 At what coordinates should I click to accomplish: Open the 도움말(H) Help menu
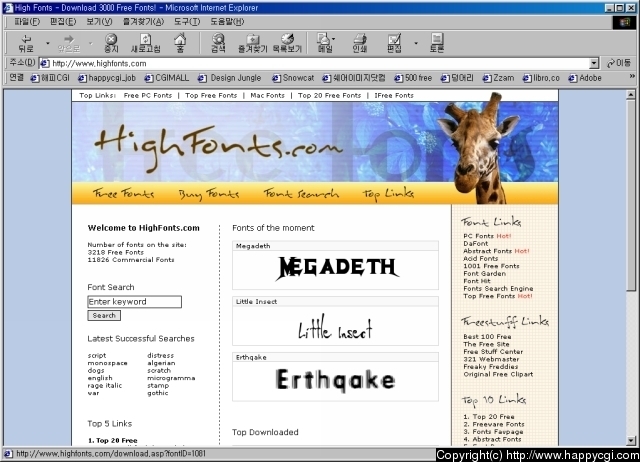coord(227,22)
